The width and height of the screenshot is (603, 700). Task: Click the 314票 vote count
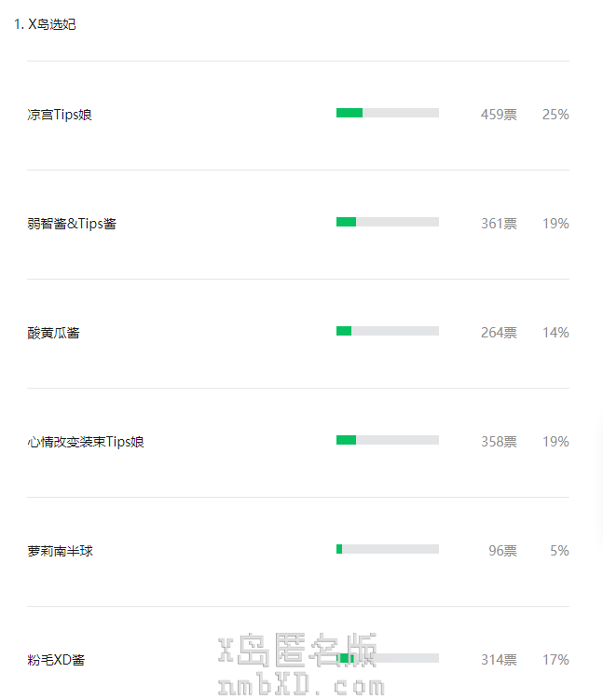pyautogui.click(x=499, y=660)
